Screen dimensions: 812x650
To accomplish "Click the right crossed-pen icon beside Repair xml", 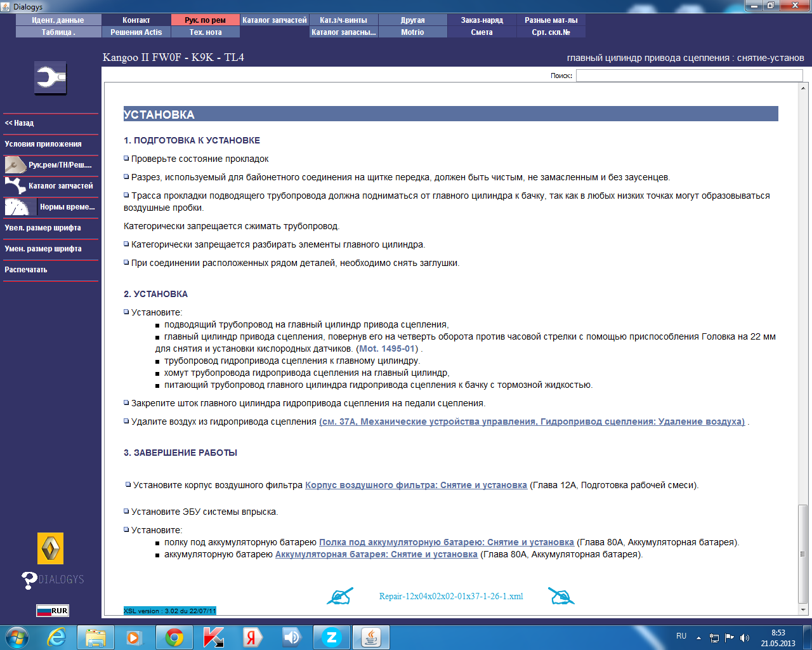I will tap(561, 596).
